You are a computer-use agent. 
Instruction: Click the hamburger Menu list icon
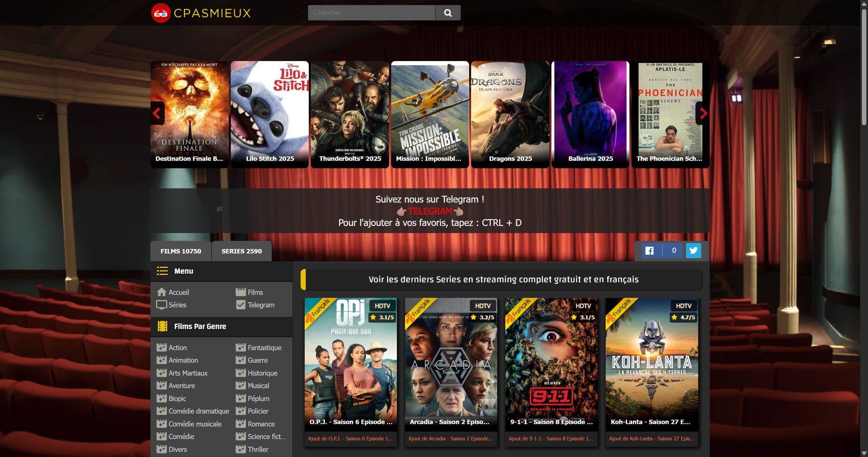click(162, 271)
